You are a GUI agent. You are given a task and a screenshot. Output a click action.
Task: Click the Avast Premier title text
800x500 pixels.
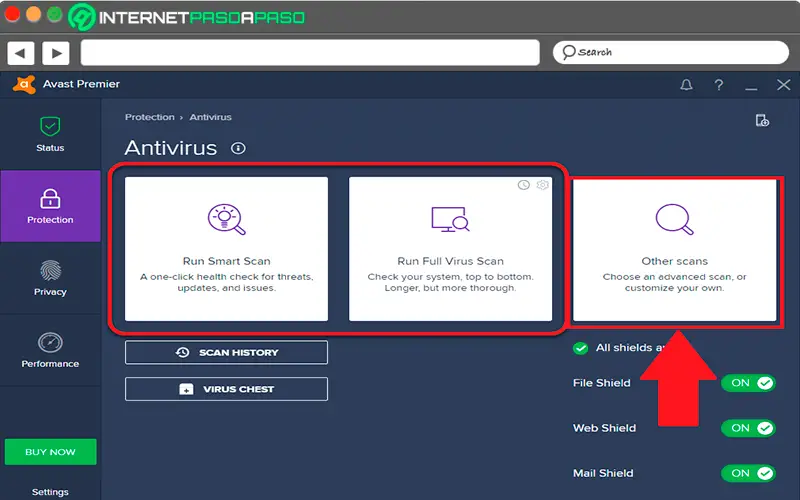pyautogui.click(x=81, y=84)
